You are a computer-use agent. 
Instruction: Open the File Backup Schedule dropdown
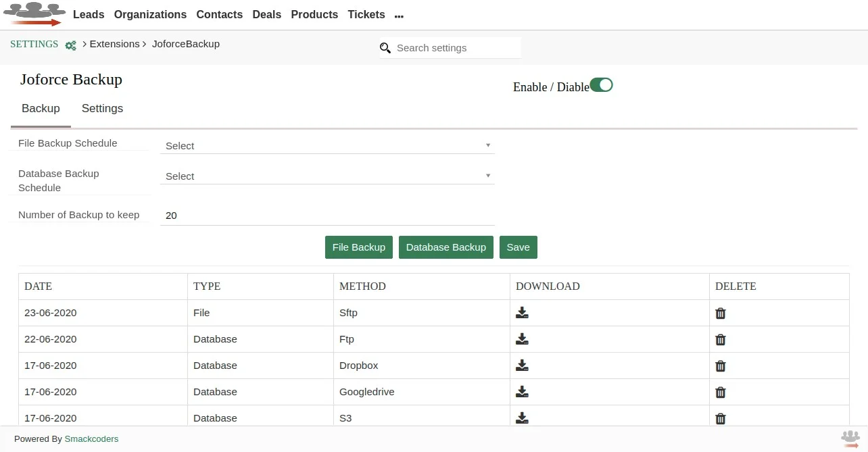click(327, 145)
